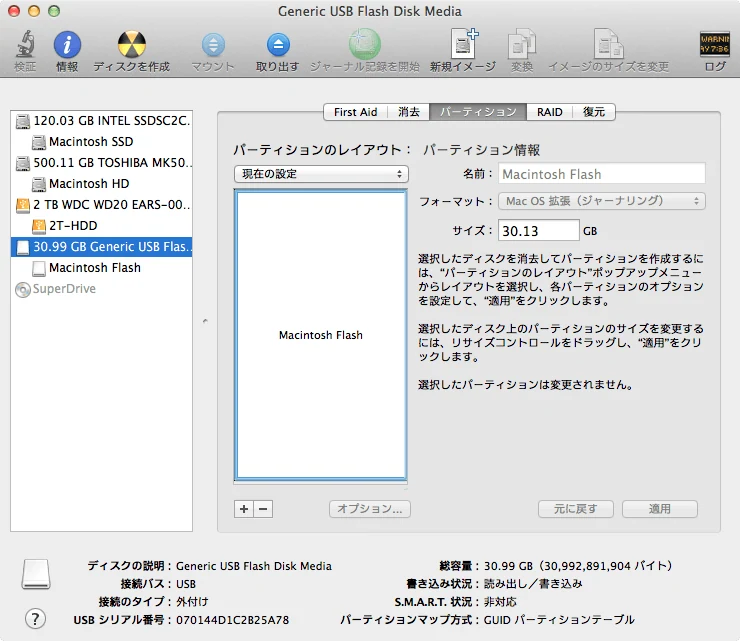Open the Info (情報) toolbar icon
The image size is (740, 641).
[67, 45]
